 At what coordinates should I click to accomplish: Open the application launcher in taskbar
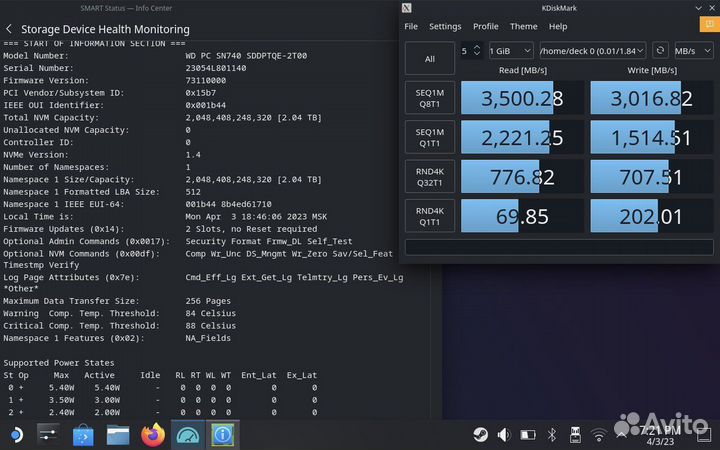point(17,434)
